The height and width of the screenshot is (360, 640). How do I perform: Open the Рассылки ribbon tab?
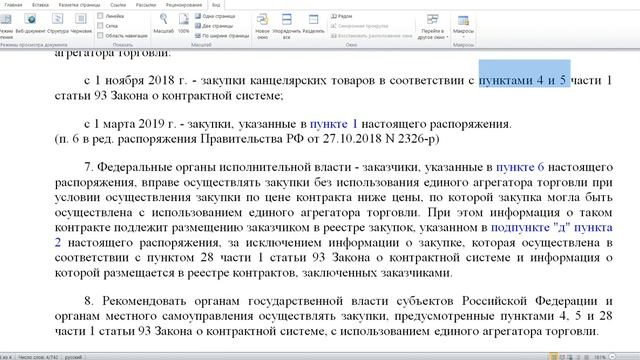point(146,5)
